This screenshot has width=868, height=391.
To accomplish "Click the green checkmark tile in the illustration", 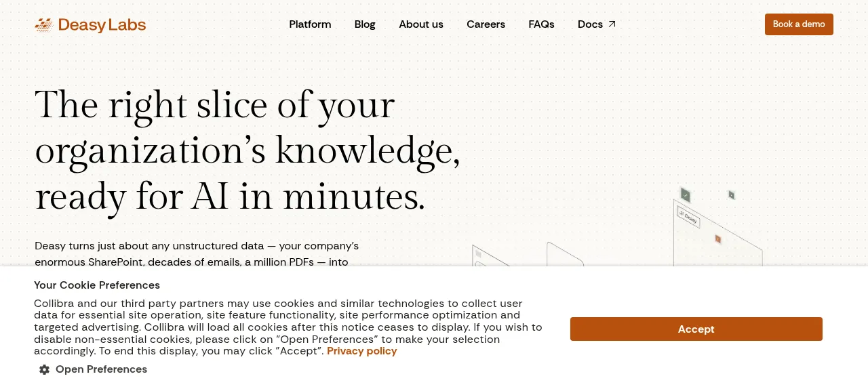I will 686,195.
